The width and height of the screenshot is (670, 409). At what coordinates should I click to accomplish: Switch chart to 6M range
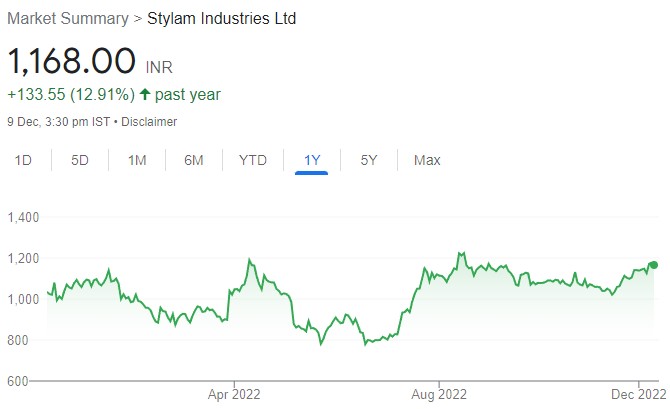click(194, 160)
